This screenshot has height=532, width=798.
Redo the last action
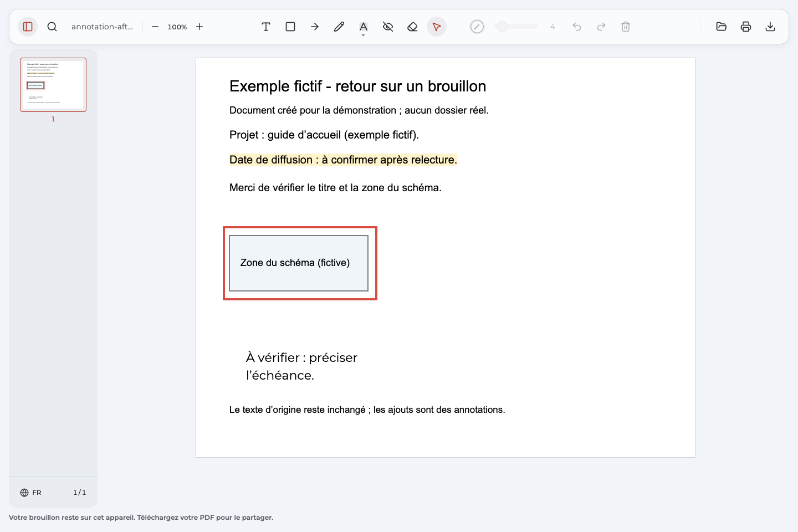point(601,27)
